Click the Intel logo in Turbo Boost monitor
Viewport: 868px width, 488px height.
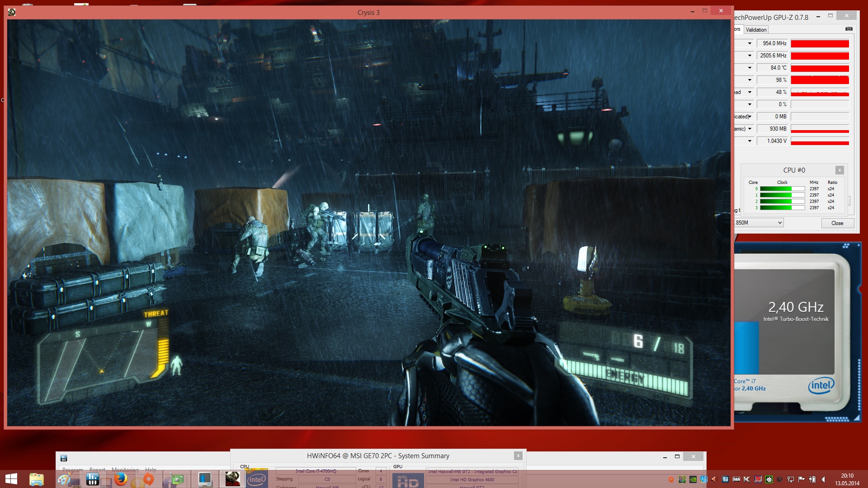click(821, 385)
